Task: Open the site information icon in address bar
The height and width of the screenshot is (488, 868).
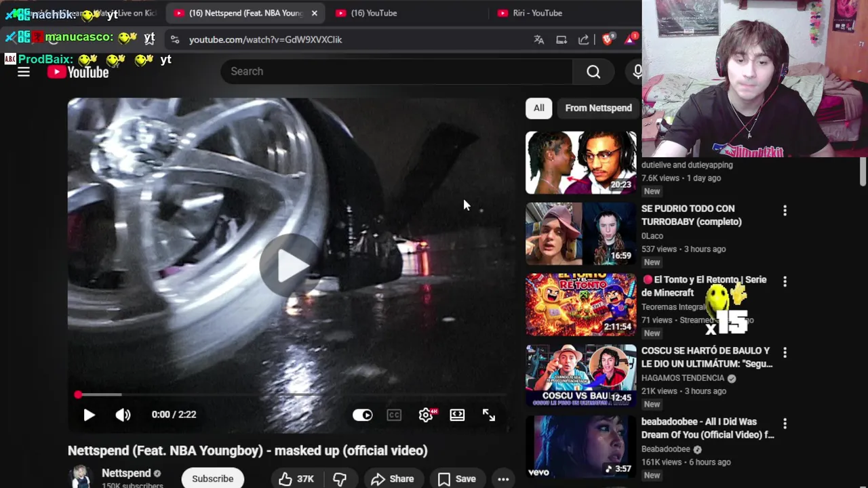Action: tap(175, 40)
